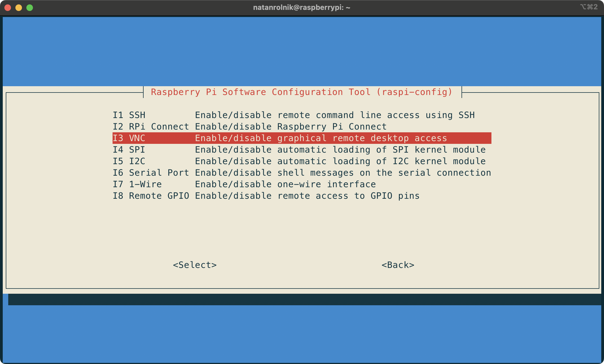Click the yellow minimize traffic light
604x364 pixels.
(19, 8)
